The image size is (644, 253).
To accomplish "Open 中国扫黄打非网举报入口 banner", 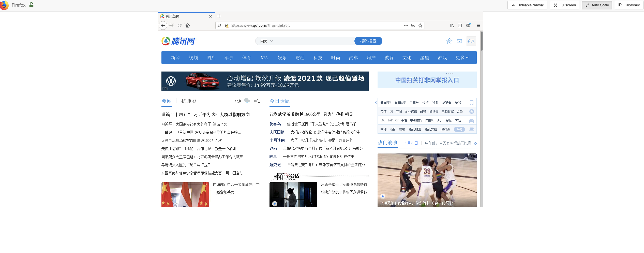I will coord(427,80).
